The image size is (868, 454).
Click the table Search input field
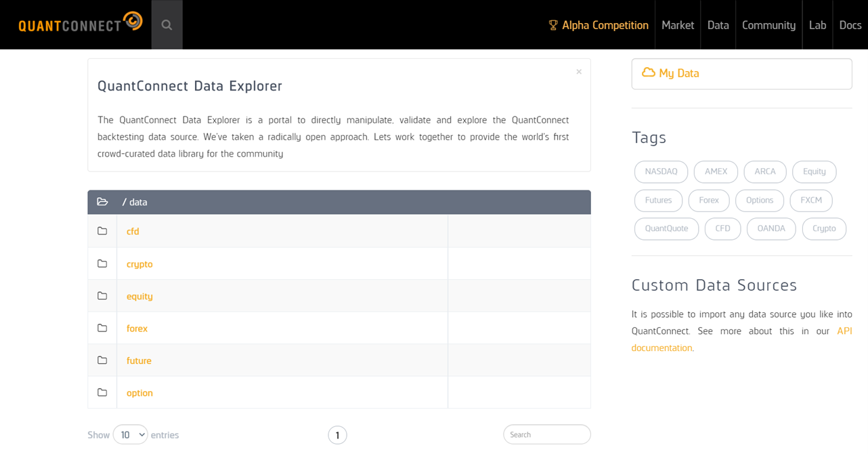[546, 434]
